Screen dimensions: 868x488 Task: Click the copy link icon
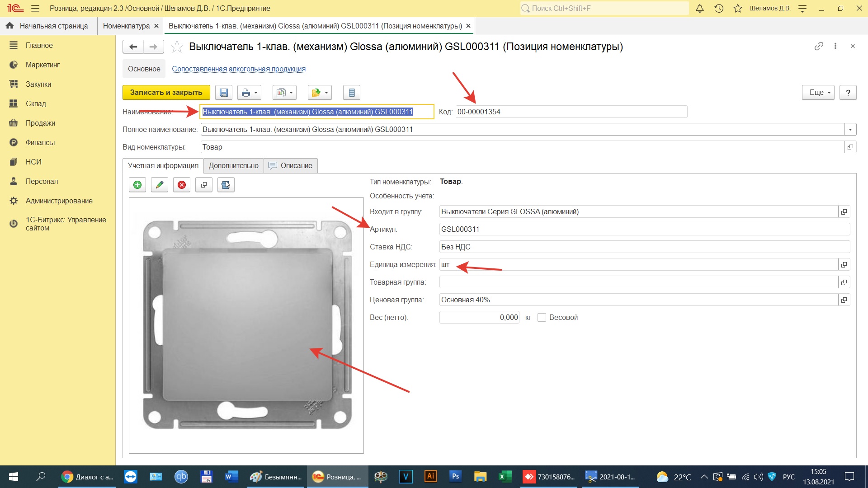pyautogui.click(x=819, y=46)
